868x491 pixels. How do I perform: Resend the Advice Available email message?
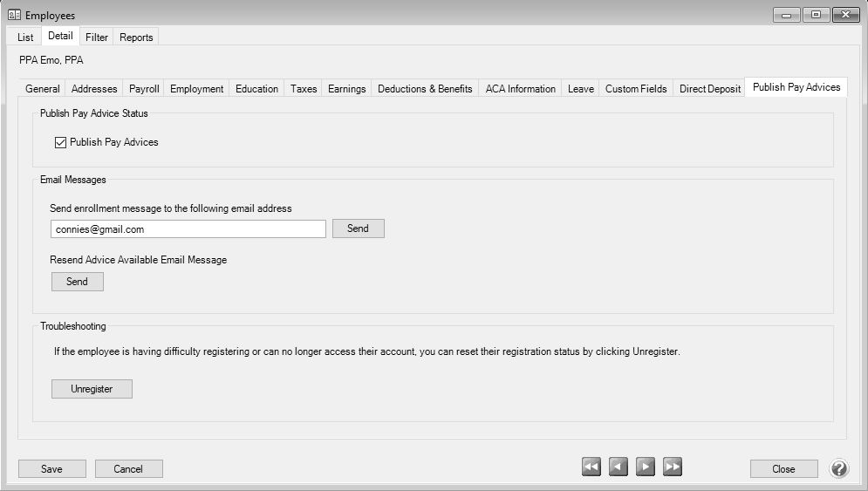pyautogui.click(x=77, y=282)
